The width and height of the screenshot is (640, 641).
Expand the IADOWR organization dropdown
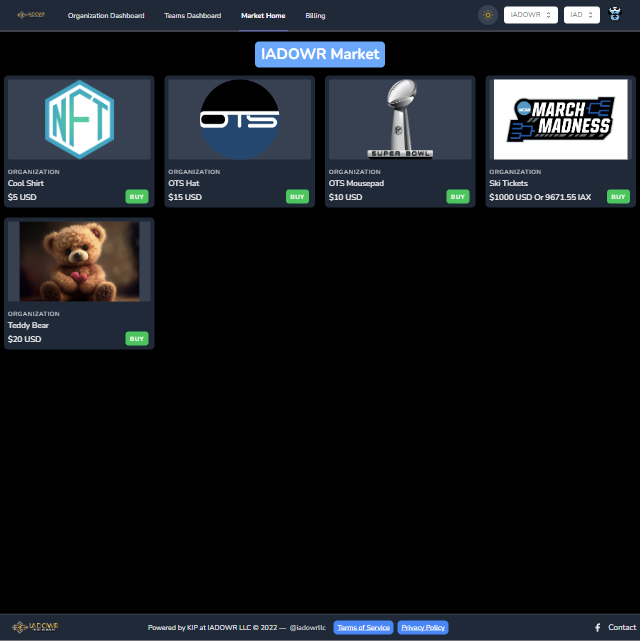[x=531, y=15]
